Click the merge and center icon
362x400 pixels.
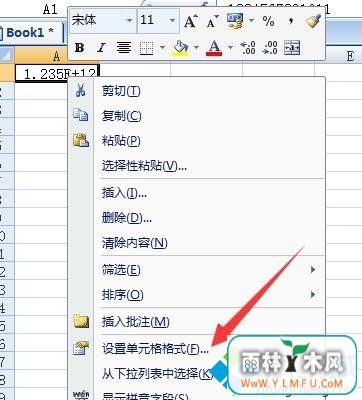(x=292, y=48)
